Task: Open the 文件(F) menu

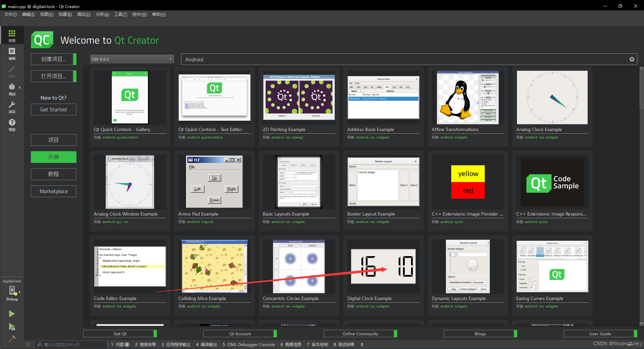Action: (10, 14)
